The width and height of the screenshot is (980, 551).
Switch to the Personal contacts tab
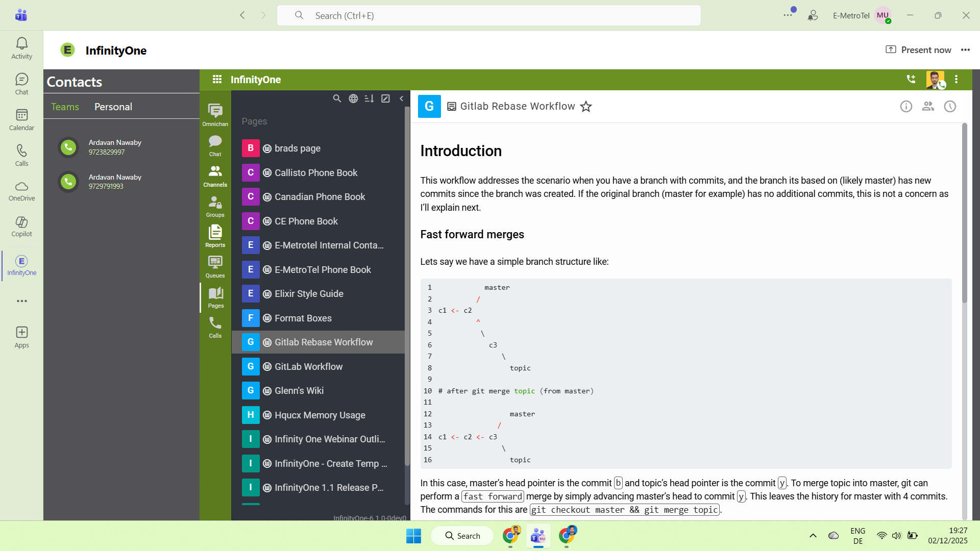coord(113,107)
